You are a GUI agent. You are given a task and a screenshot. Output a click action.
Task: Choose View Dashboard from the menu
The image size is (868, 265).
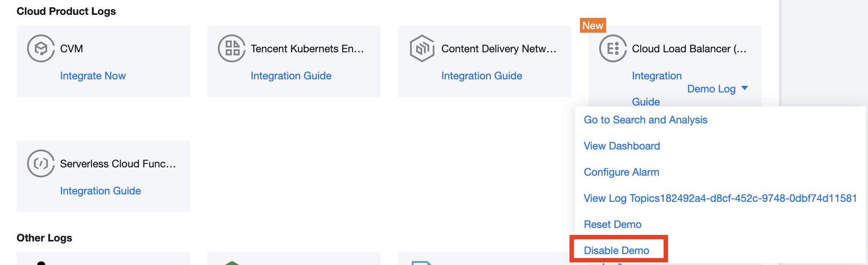point(622,146)
